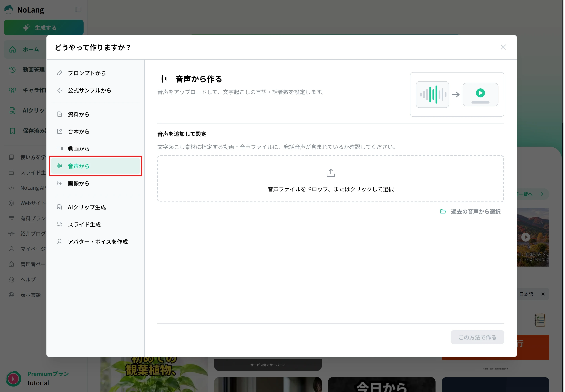Click the checklist notepad icon
This screenshot has height=392, width=565.
tap(540, 320)
